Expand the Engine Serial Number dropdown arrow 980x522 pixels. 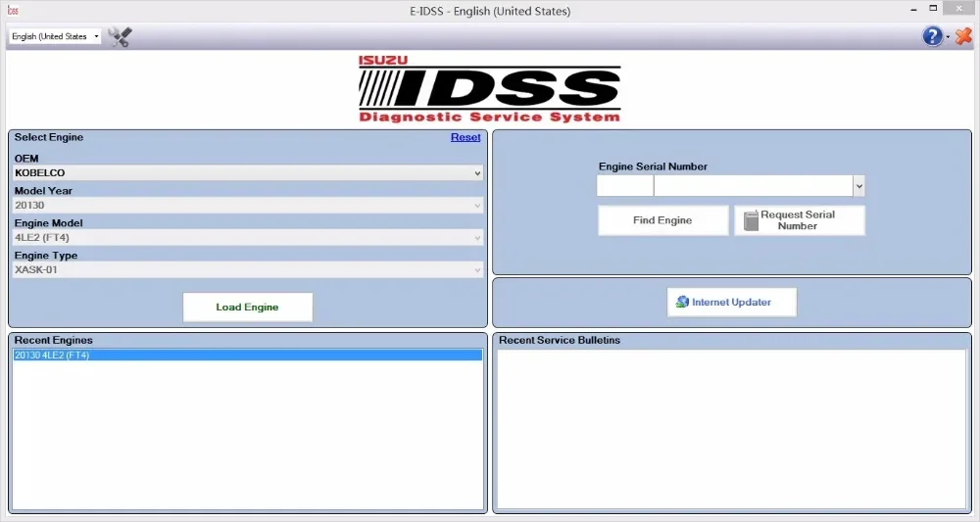(x=858, y=186)
